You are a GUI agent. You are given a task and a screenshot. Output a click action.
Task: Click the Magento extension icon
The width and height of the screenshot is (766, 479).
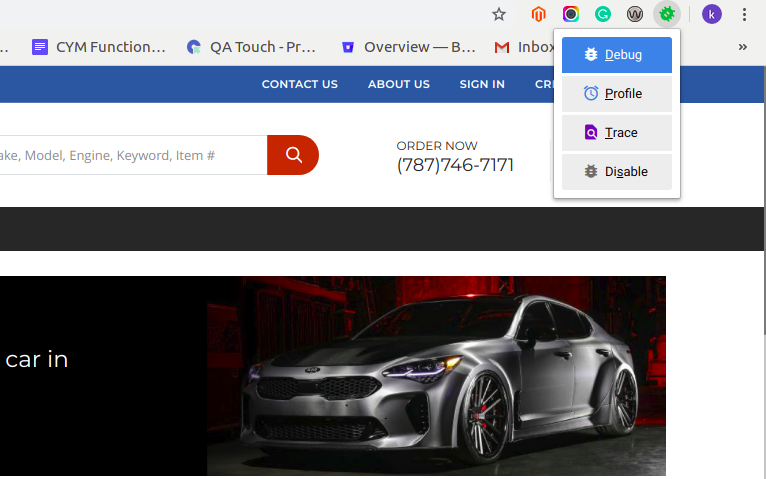[539, 14]
